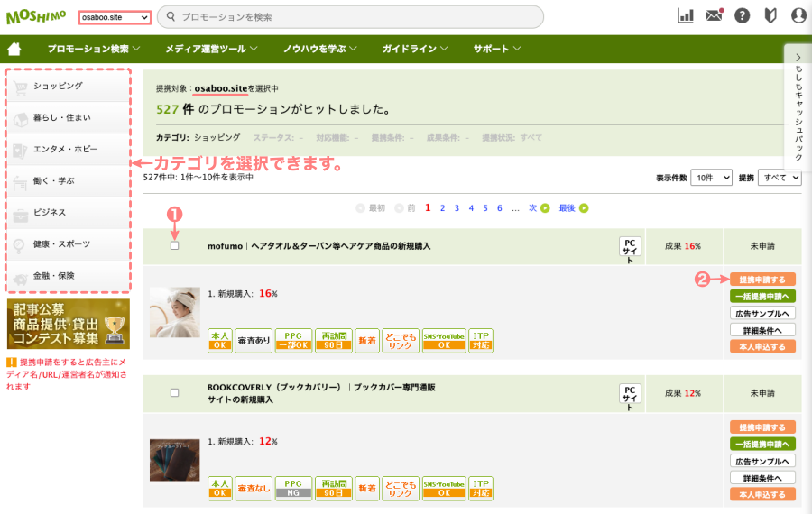Click the 審査あり badge for mofumo
The image size is (812, 514).
click(254, 341)
